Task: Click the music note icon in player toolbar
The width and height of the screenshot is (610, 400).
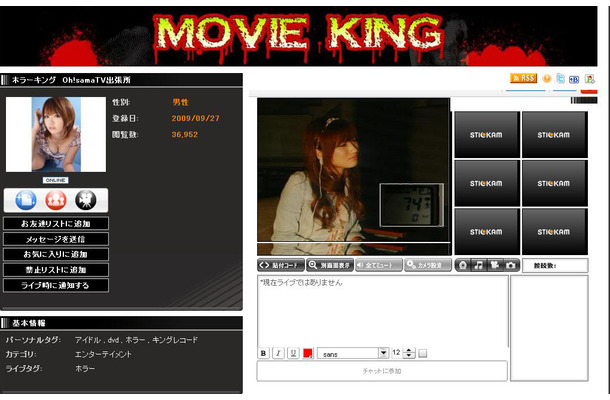Action: point(479,265)
